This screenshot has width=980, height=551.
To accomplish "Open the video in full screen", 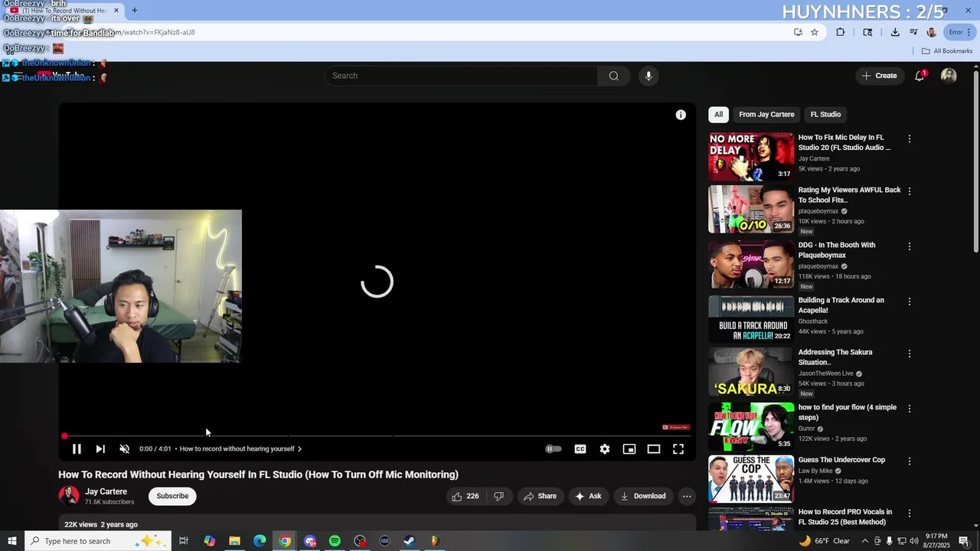I will coord(678,449).
